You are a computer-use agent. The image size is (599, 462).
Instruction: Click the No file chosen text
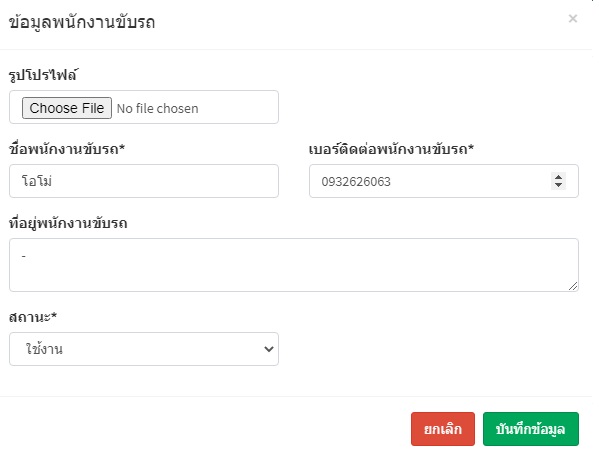(x=157, y=109)
